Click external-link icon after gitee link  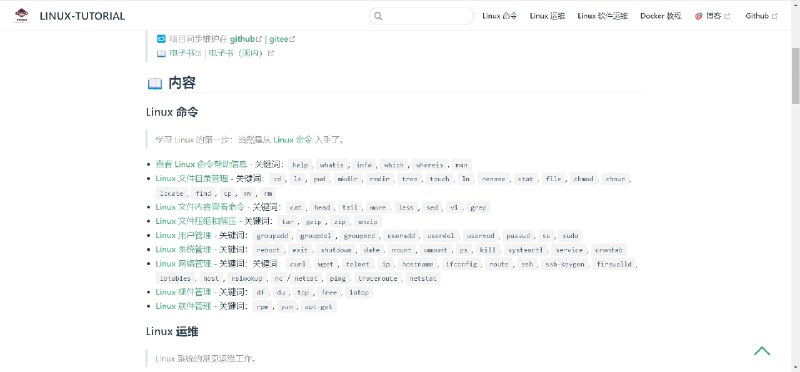tap(292, 39)
